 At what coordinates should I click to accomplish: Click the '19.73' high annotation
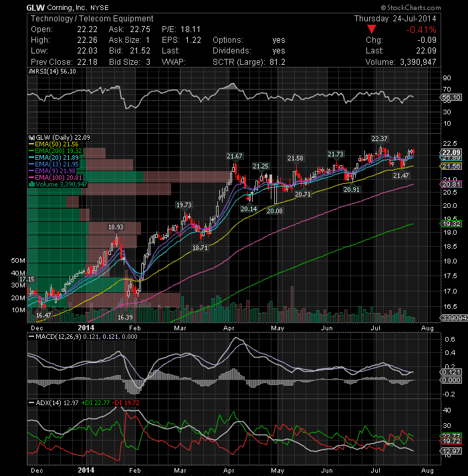[184, 205]
